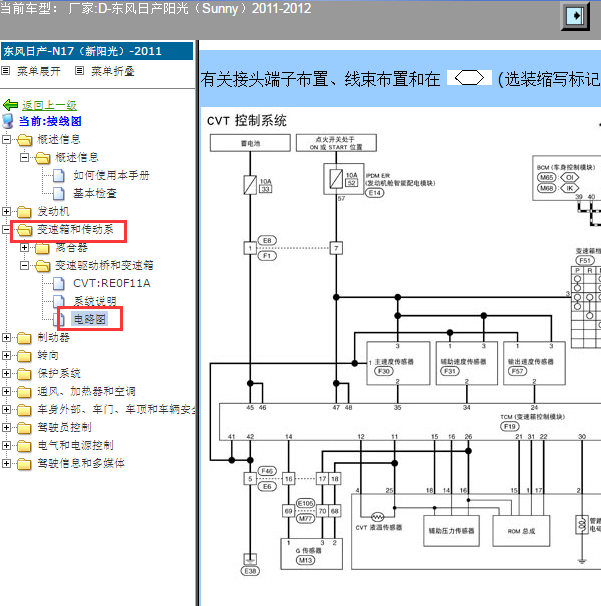Click the G 传感器 M13 box
This screenshot has height=606, width=601.
click(311, 554)
